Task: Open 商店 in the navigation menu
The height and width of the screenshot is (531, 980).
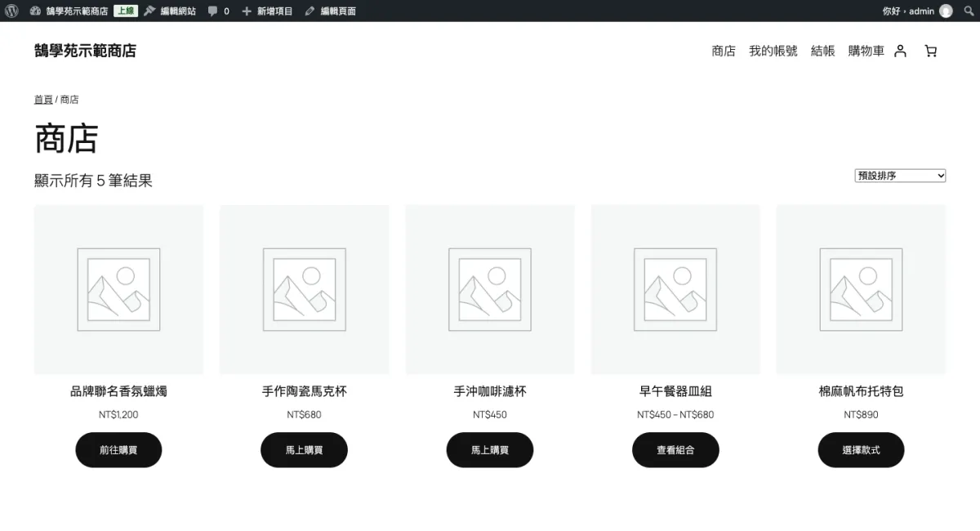Action: click(x=724, y=51)
